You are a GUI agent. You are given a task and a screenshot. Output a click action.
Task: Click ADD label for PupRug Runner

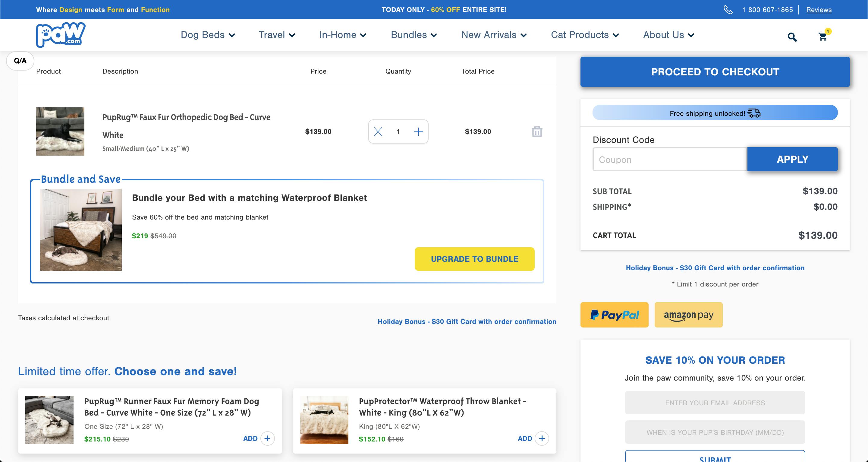point(250,438)
